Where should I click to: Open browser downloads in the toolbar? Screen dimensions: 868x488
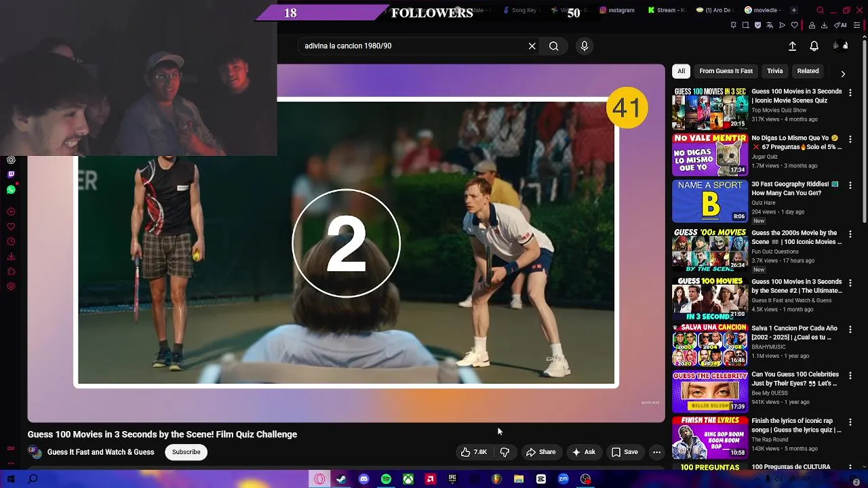(x=824, y=26)
